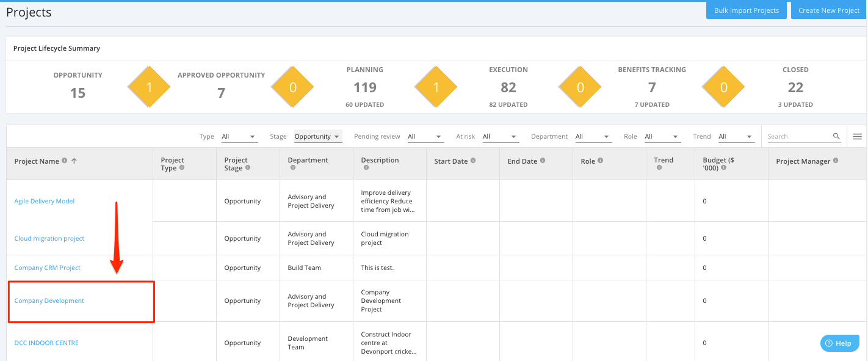Click the Project Name info icon

64,161
